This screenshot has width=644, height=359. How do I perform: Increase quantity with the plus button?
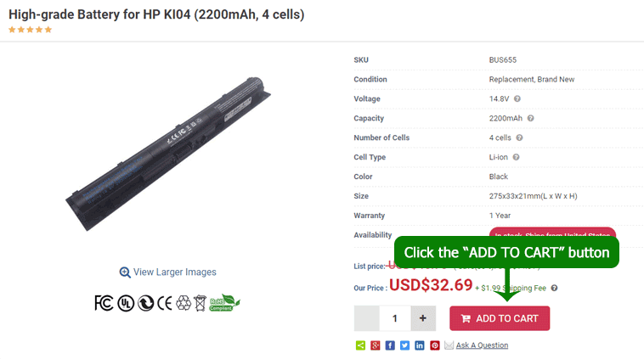tap(423, 318)
